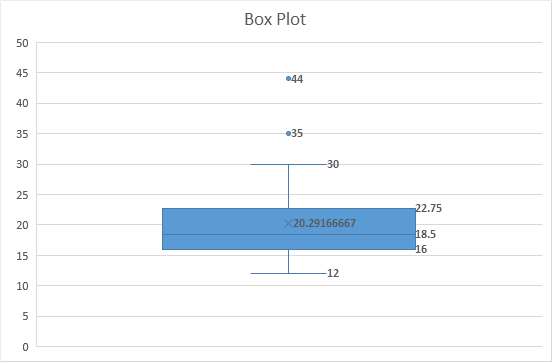Select the median line inside box
The height and width of the screenshot is (363, 553).
289,234
